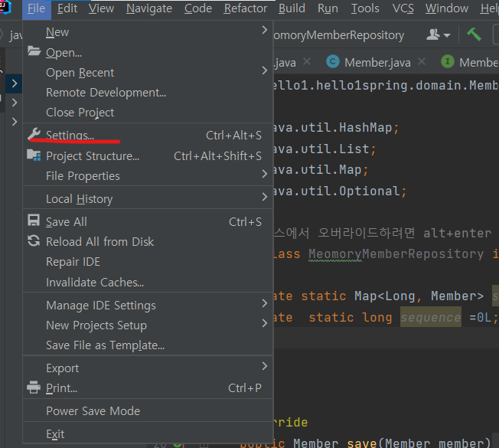Image resolution: width=499 pixels, height=448 pixels.
Task: Toggle Power Save Mode
Action: pyautogui.click(x=148, y=411)
